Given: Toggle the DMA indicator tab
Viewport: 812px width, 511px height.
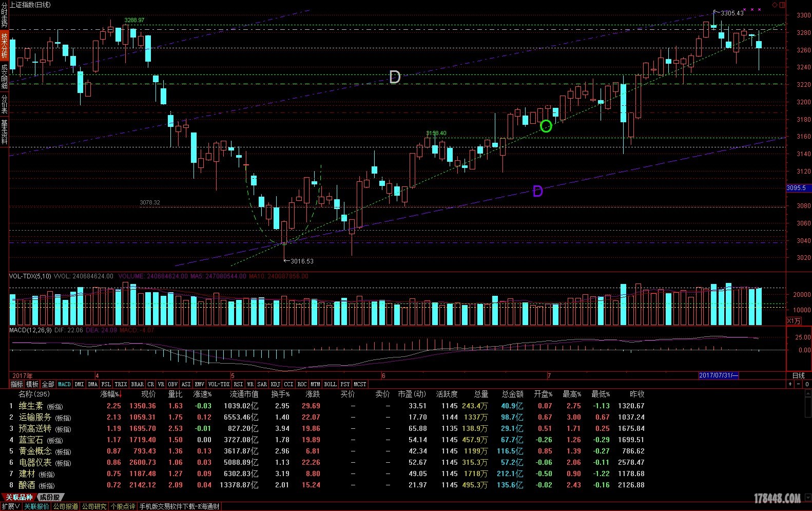Looking at the screenshot, I should point(92,384).
